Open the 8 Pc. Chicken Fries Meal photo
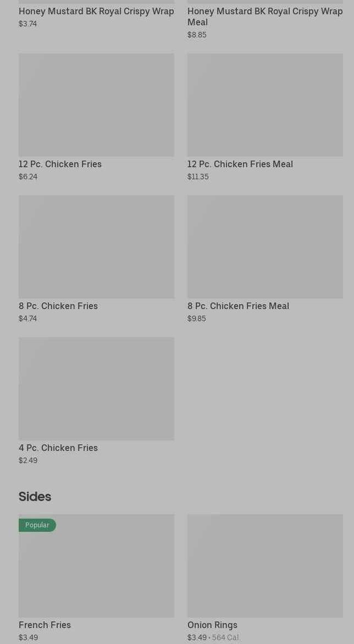354x644 pixels. [265, 246]
